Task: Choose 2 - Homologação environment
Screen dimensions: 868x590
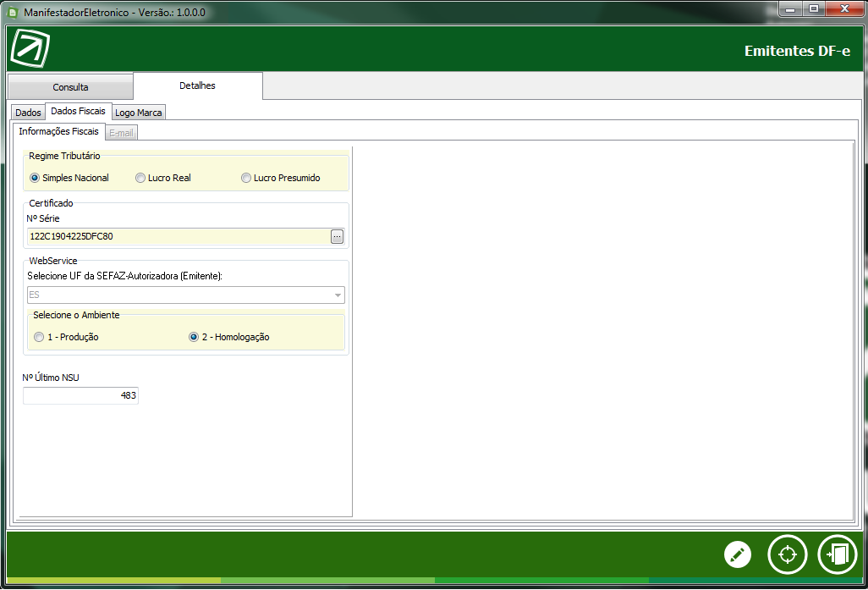Action: (229, 337)
